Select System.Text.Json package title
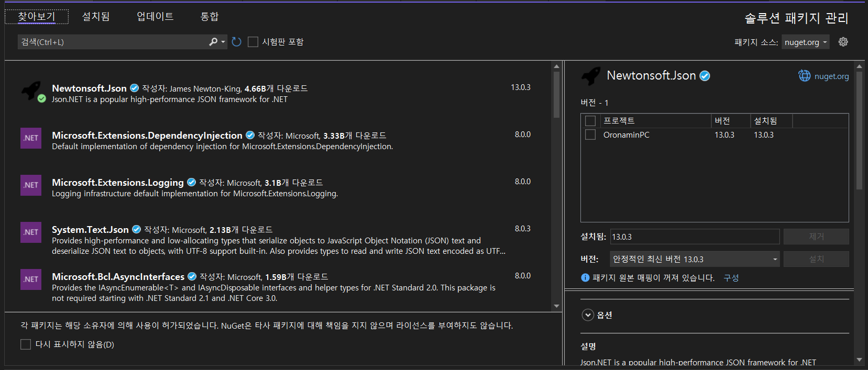The height and width of the screenshot is (370, 868). pos(90,229)
